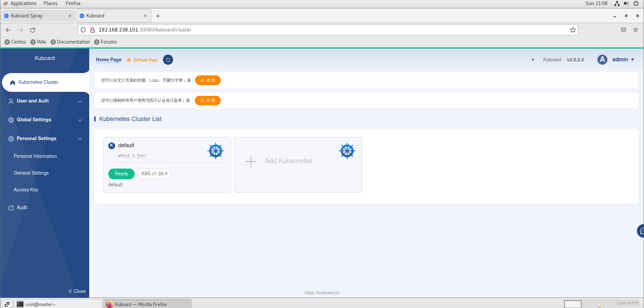The height and width of the screenshot is (308, 644).
Task: Expand the Global Settings menu
Action: 45,120
